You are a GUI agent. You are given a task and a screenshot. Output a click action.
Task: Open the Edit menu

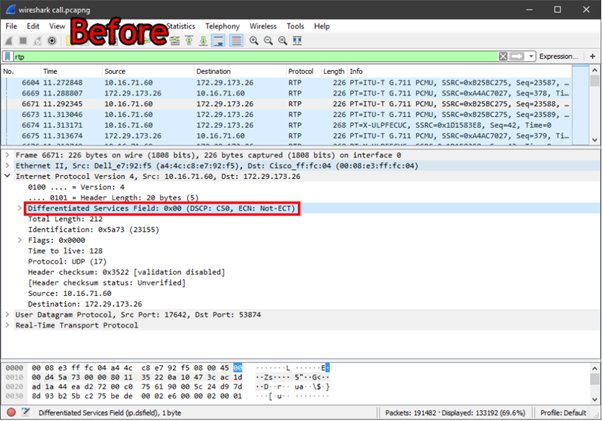pos(33,26)
